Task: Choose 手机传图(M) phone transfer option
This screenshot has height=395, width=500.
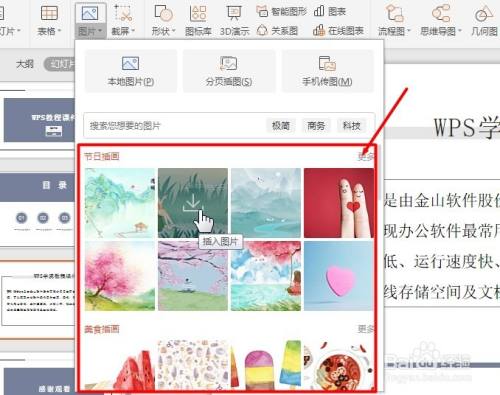Action: pos(327,71)
